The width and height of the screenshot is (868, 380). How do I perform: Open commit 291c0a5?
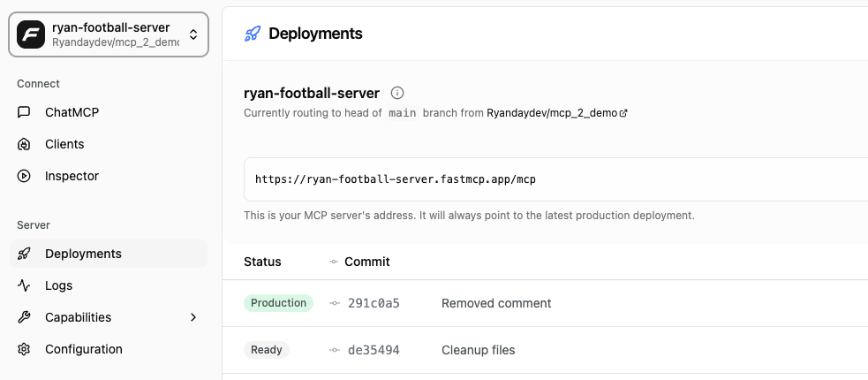[374, 303]
